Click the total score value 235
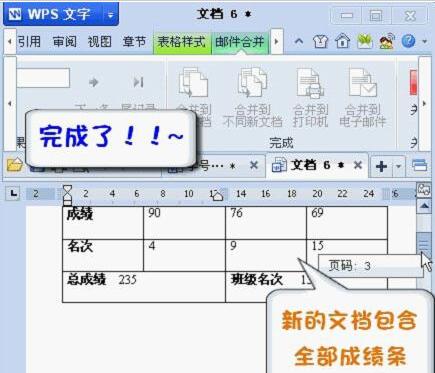Image resolution: width=435 pixels, height=373 pixels. pos(128,280)
